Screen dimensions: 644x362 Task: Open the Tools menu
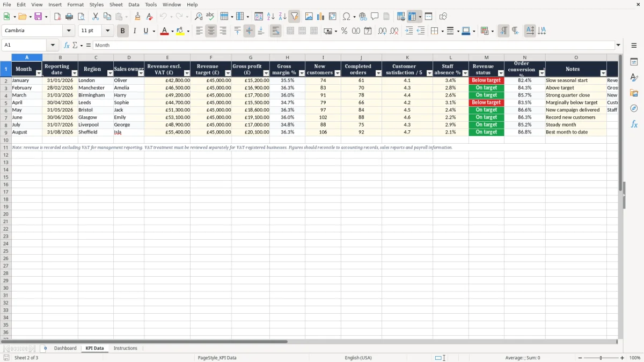pos(151,4)
